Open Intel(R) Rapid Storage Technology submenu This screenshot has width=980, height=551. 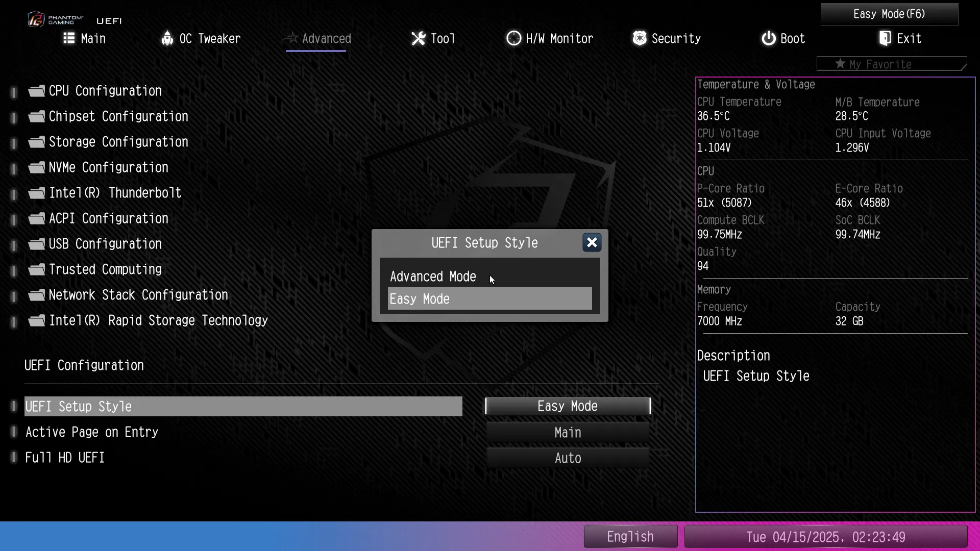tap(158, 320)
